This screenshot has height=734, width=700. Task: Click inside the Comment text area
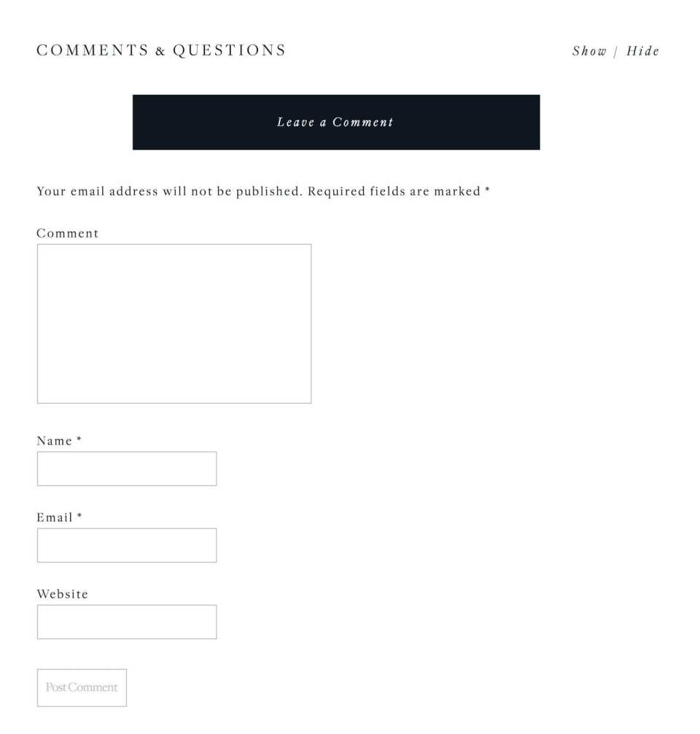tap(174, 323)
